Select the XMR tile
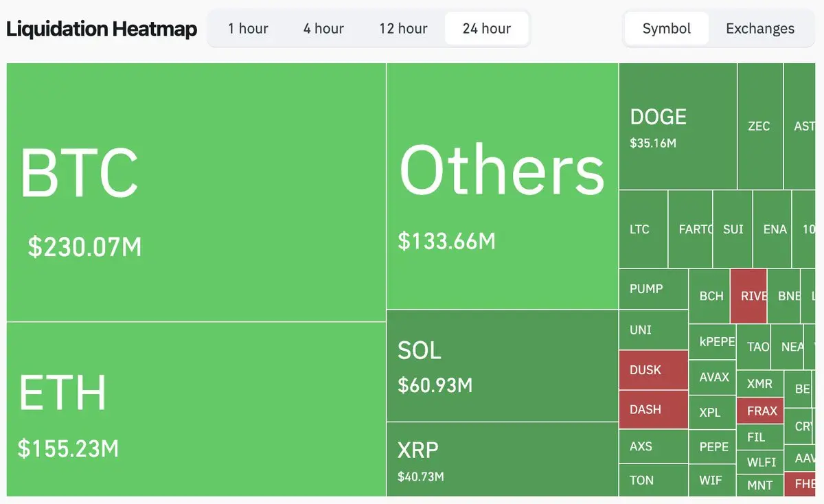The height and width of the screenshot is (504, 824). pos(760,384)
